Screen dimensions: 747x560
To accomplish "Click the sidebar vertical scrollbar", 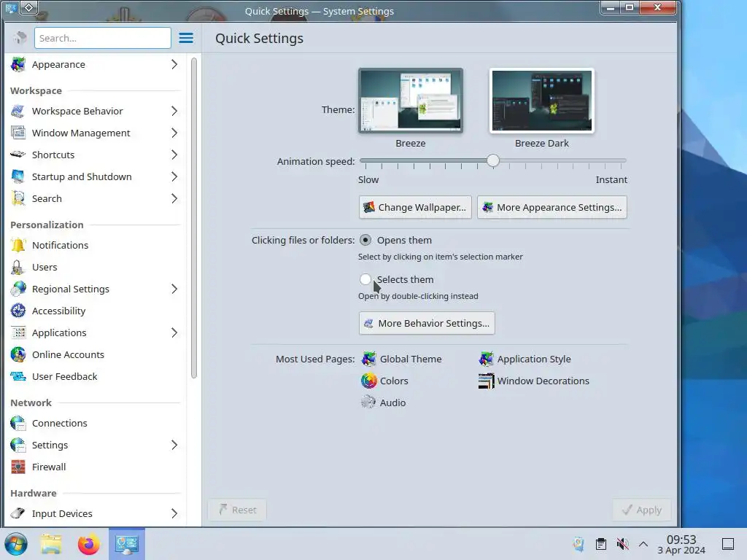I will (x=194, y=218).
